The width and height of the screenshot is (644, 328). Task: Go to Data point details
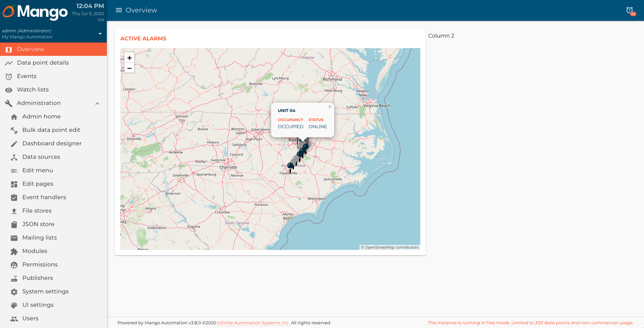click(53, 63)
